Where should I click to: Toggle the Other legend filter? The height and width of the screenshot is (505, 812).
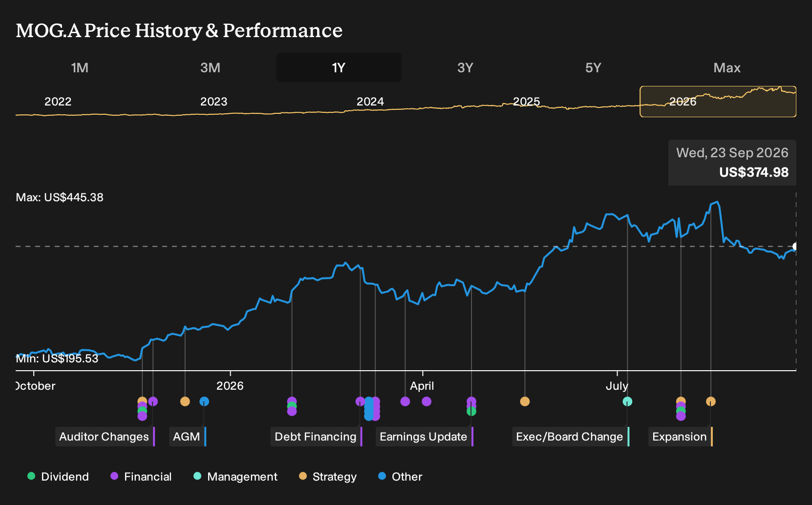point(400,477)
